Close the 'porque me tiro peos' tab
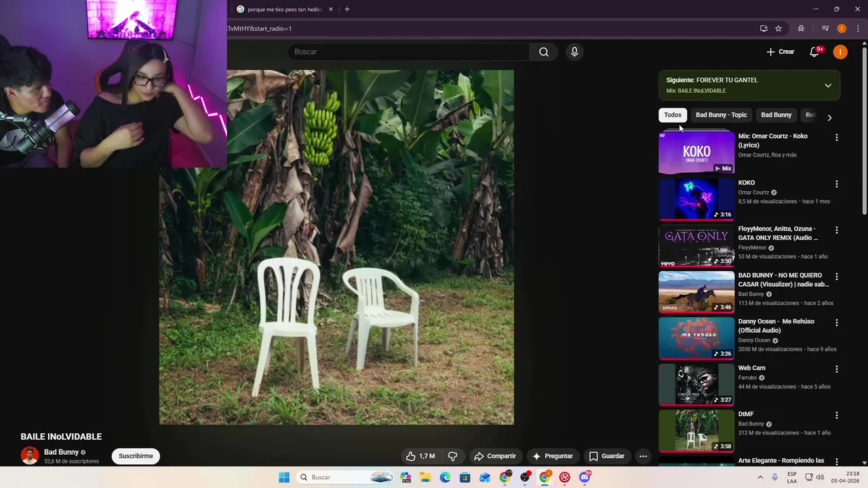 [x=331, y=9]
